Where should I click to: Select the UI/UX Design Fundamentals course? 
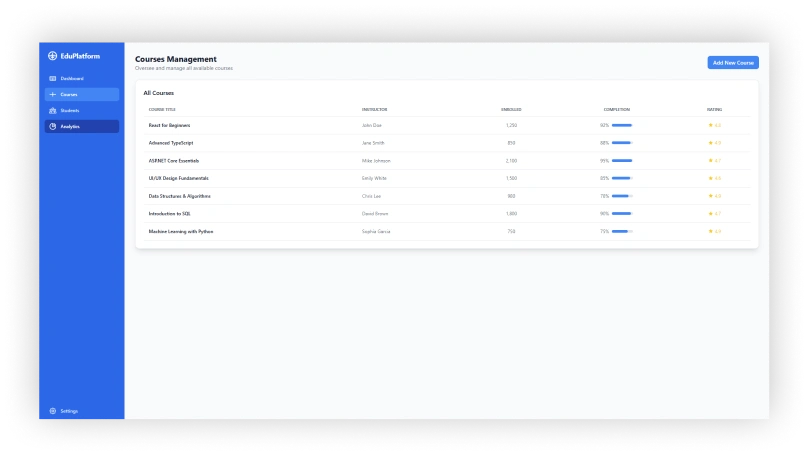click(179, 178)
